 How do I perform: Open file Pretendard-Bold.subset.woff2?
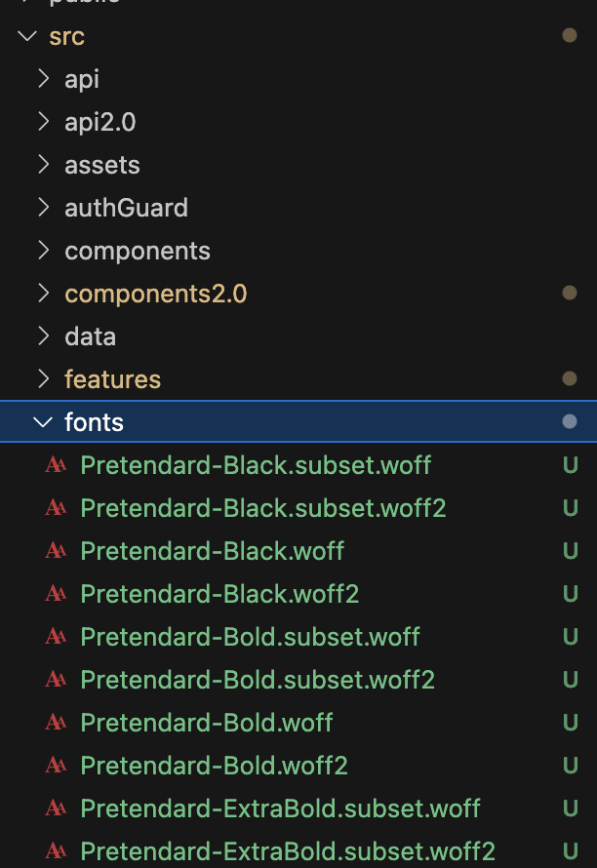(259, 680)
